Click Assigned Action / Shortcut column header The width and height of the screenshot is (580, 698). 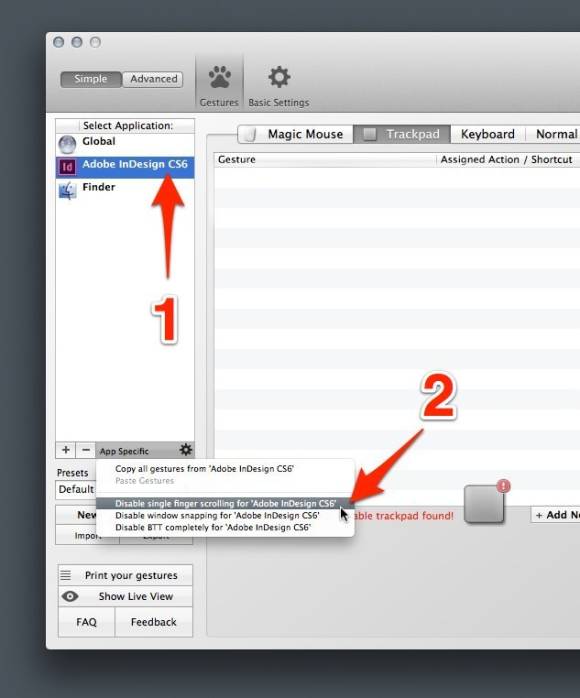(508, 159)
